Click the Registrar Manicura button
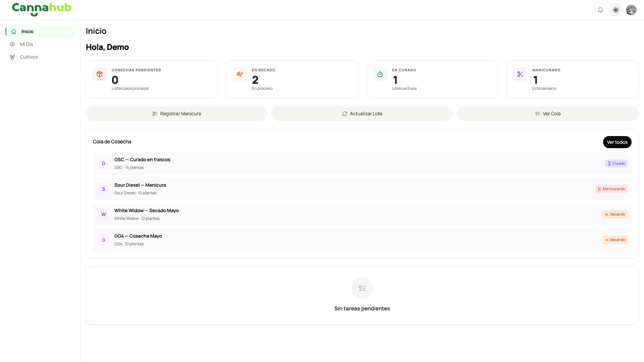Image resolution: width=644 pixels, height=362 pixels. [x=176, y=114]
